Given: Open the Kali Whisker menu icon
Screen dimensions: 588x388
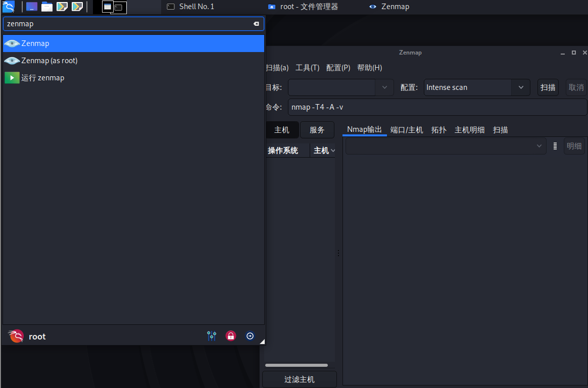Looking at the screenshot, I should [8, 7].
